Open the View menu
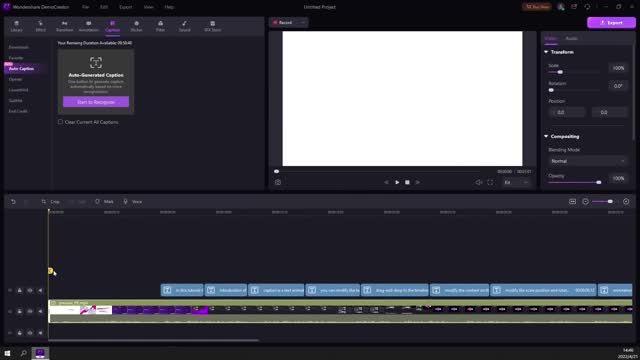Viewport: 640px width, 360px height. (x=149, y=7)
